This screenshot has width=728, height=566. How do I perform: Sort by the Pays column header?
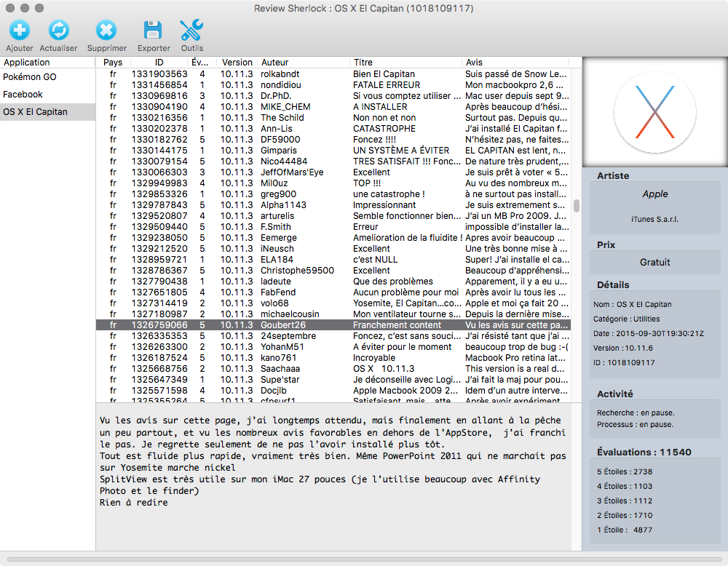113,62
